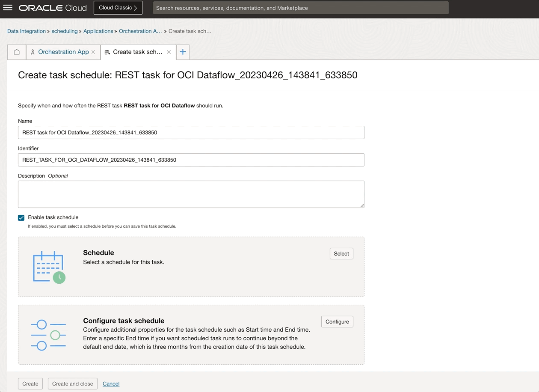This screenshot has width=539, height=392.
Task: Close the Create task sch tab
Action: click(168, 52)
